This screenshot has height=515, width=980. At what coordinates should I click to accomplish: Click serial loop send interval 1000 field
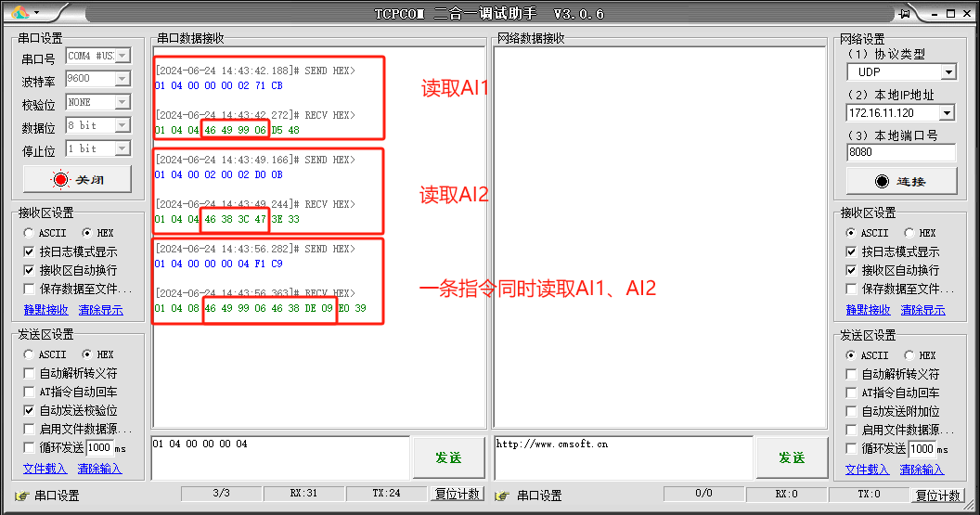pyautogui.click(x=99, y=447)
